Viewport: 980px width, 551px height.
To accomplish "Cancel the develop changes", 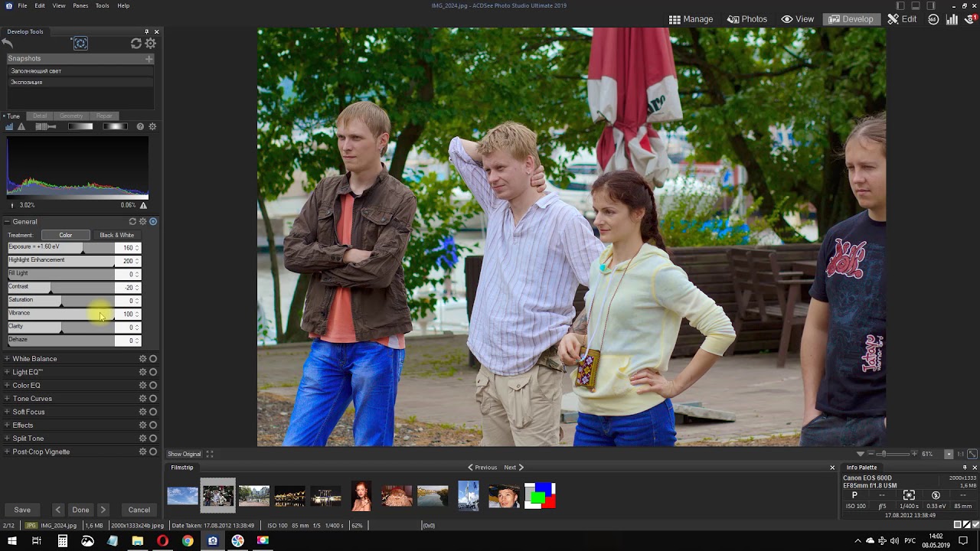I will point(139,510).
